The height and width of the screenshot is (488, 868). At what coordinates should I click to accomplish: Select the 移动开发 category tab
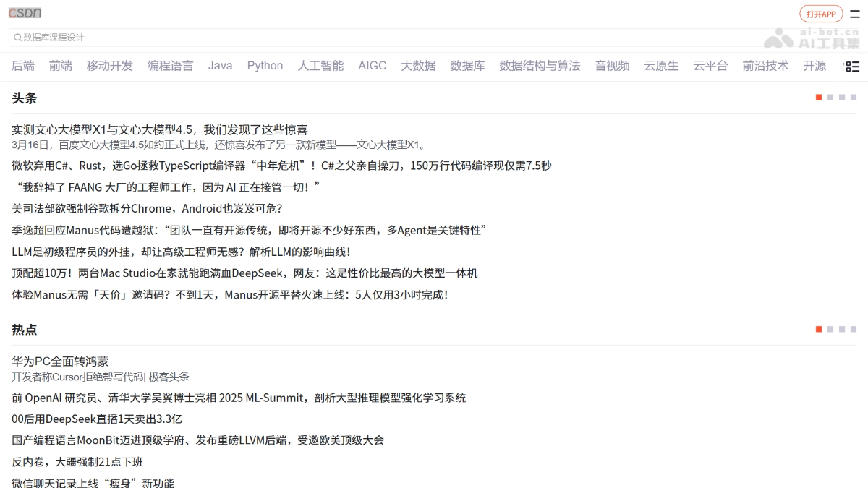click(110, 66)
